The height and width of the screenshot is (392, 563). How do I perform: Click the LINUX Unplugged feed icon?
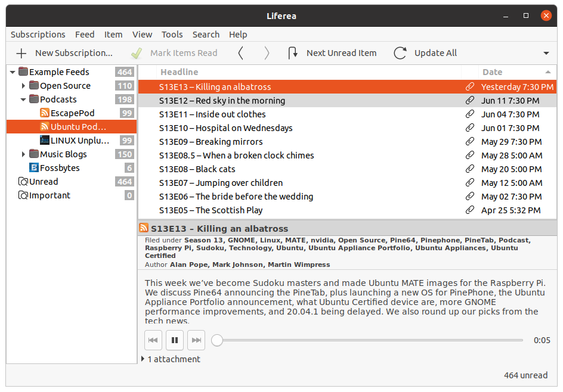point(45,140)
